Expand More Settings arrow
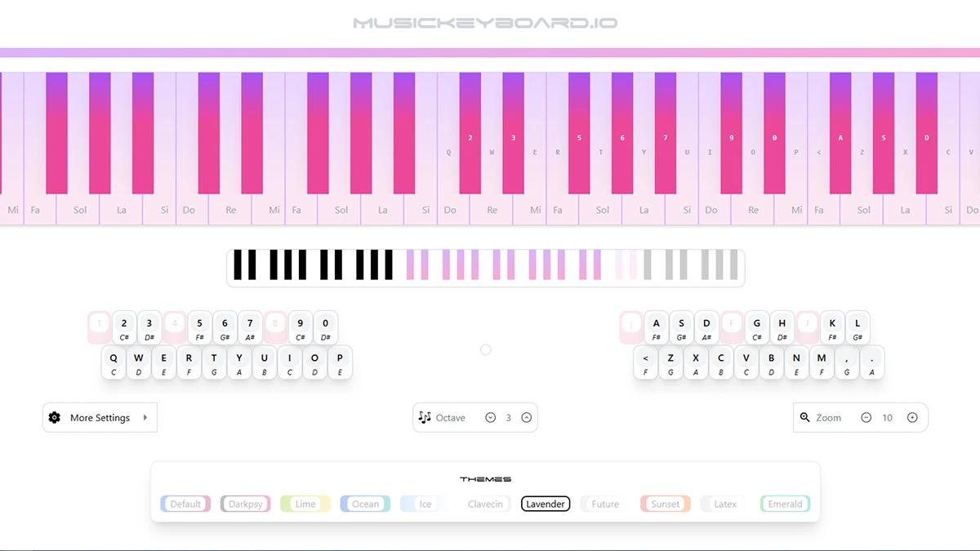Image resolution: width=980 pixels, height=551 pixels. (145, 417)
